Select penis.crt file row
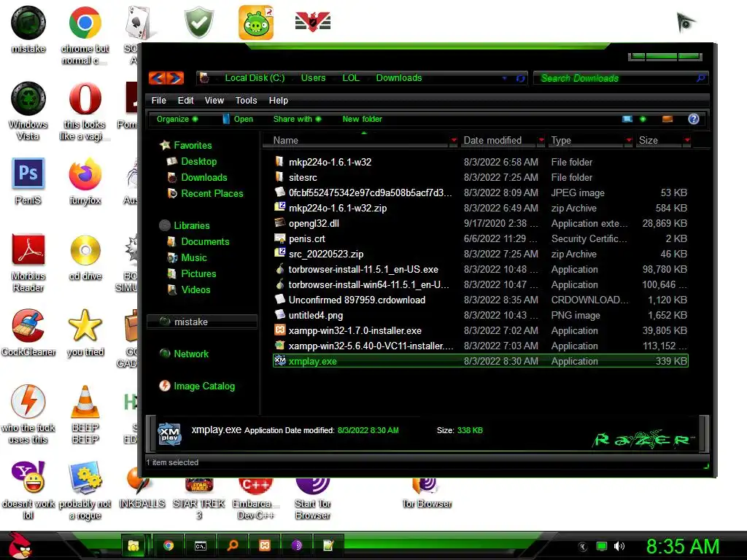Screen dimensions: 747x560 pyautogui.click(x=481, y=238)
